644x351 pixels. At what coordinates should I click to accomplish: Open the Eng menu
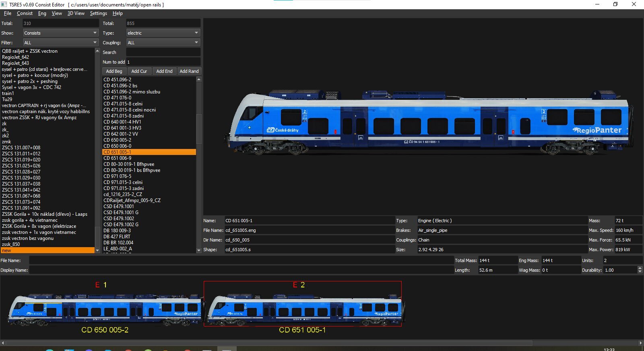(42, 13)
